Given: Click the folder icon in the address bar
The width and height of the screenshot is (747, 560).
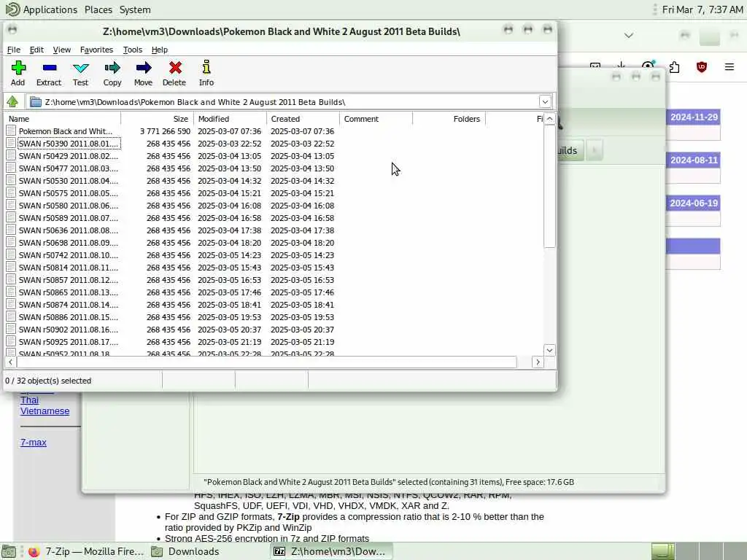Looking at the screenshot, I should [x=35, y=102].
